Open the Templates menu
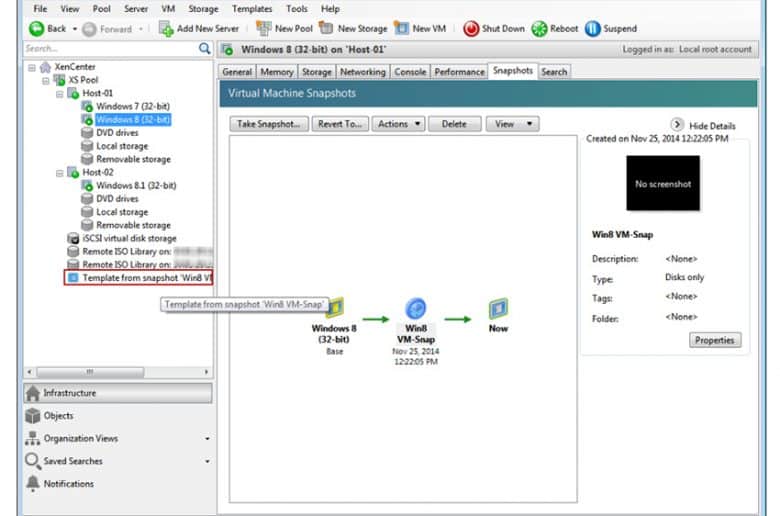The height and width of the screenshot is (516, 780). pos(252,9)
